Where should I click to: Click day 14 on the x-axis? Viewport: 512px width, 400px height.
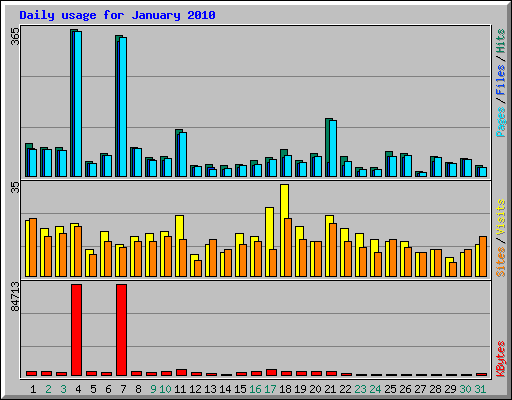[225, 389]
